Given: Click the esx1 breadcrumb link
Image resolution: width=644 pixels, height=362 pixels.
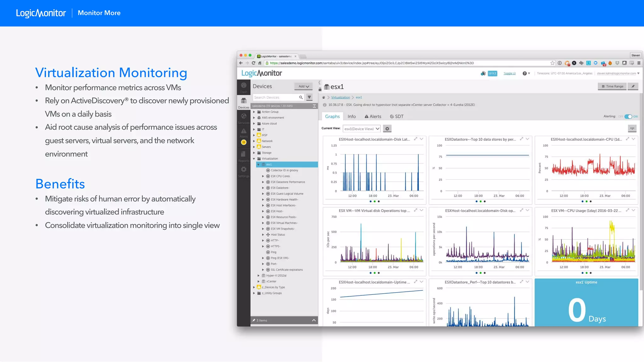Looking at the screenshot, I should pyautogui.click(x=359, y=97).
